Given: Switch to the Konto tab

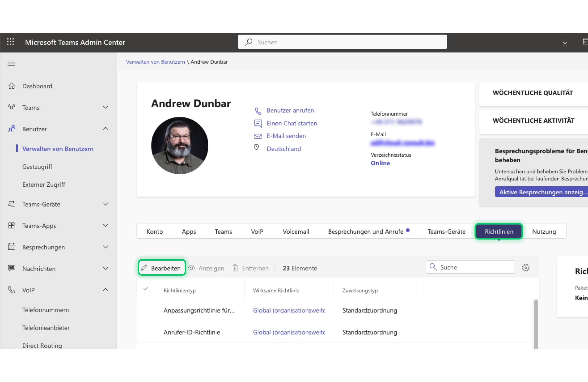Looking at the screenshot, I should coord(154,232).
